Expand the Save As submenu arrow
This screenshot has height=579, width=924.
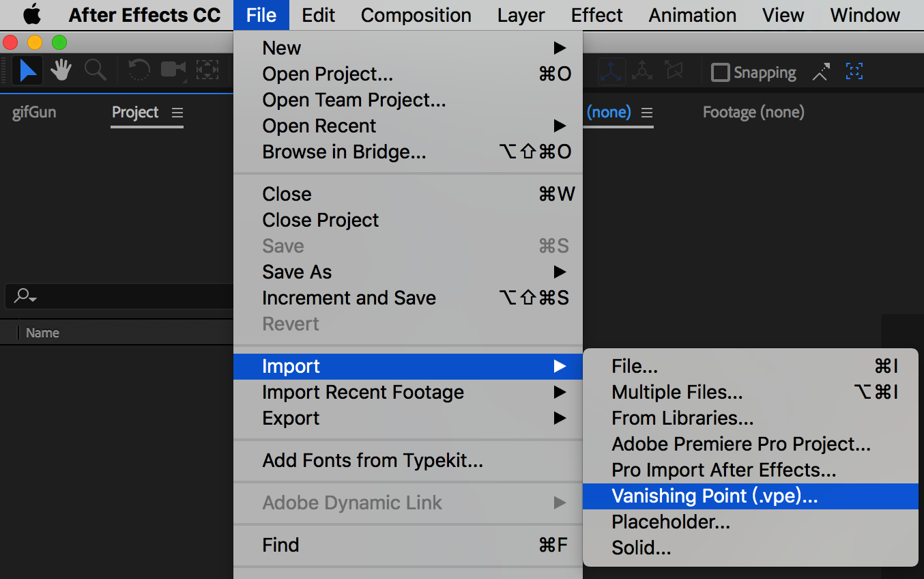tap(560, 272)
